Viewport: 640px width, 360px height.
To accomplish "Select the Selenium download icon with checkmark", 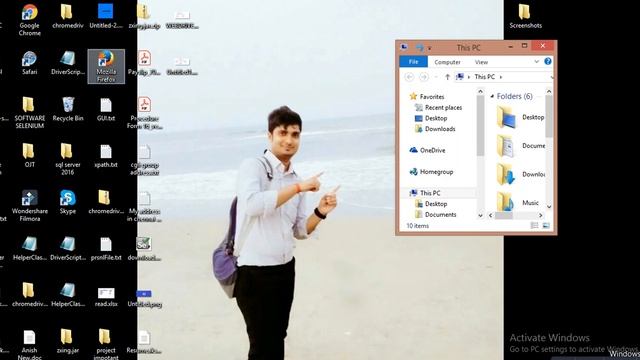I will tap(144, 249).
